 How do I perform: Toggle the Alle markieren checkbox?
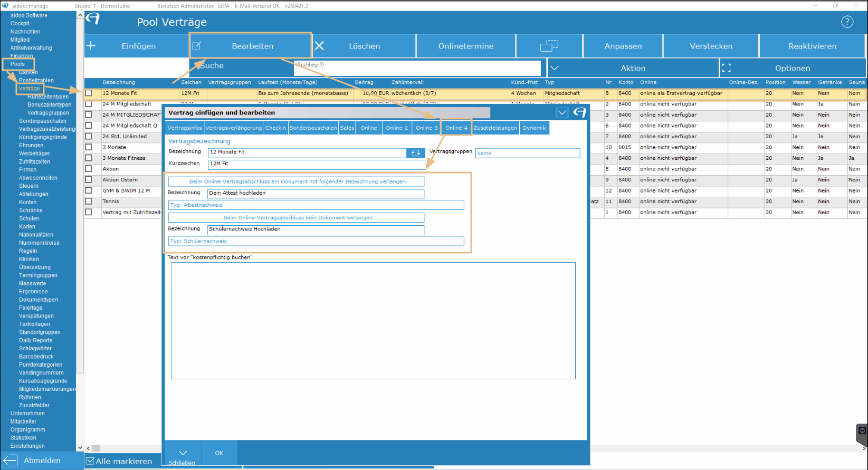[90, 461]
